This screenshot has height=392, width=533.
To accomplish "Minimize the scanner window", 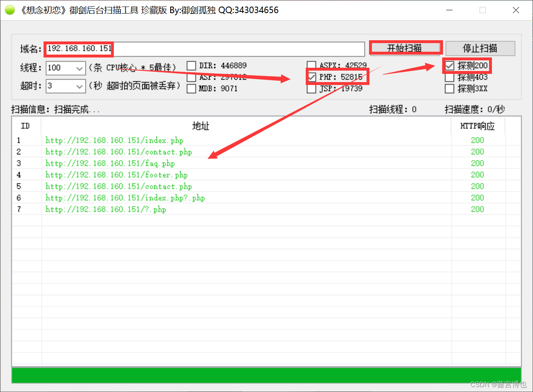I will click(450, 10).
